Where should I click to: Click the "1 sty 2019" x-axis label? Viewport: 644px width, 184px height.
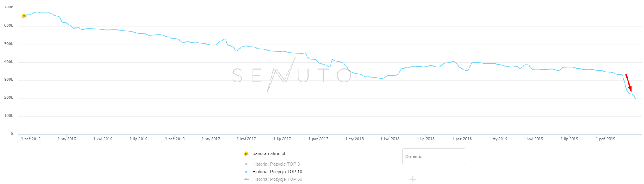498,139
